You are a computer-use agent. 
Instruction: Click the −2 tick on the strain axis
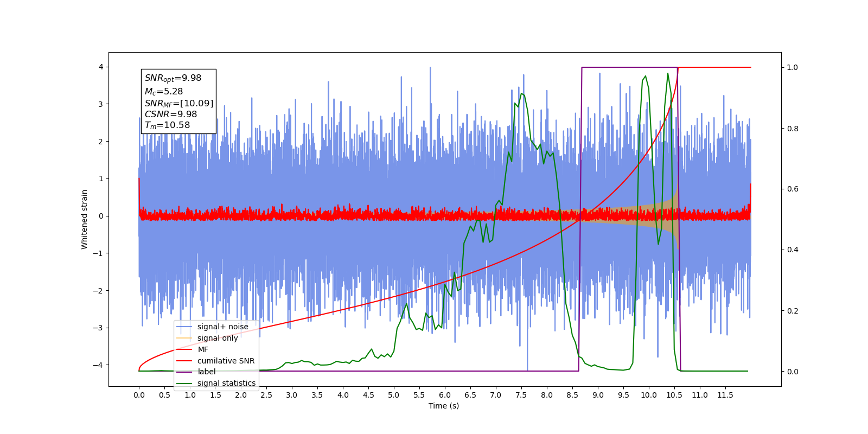[99, 290]
